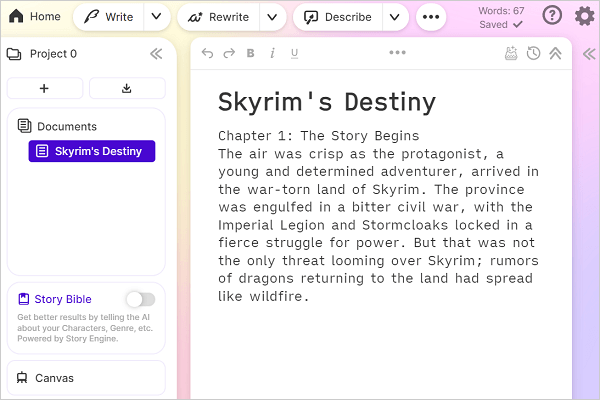The image size is (600, 400).
Task: Toggle underline formatting
Action: tap(294, 54)
